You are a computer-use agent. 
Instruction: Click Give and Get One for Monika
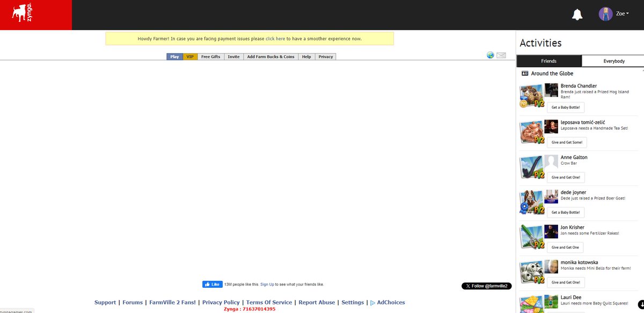566,282
